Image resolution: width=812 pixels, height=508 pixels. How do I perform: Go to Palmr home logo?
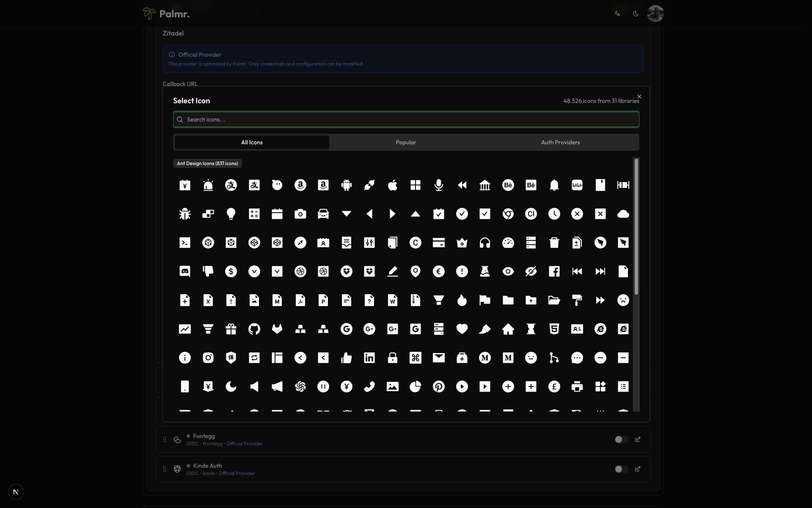coord(166,14)
